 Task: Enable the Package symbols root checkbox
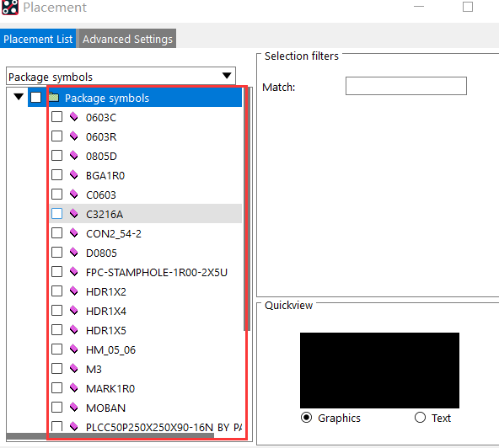(35, 98)
